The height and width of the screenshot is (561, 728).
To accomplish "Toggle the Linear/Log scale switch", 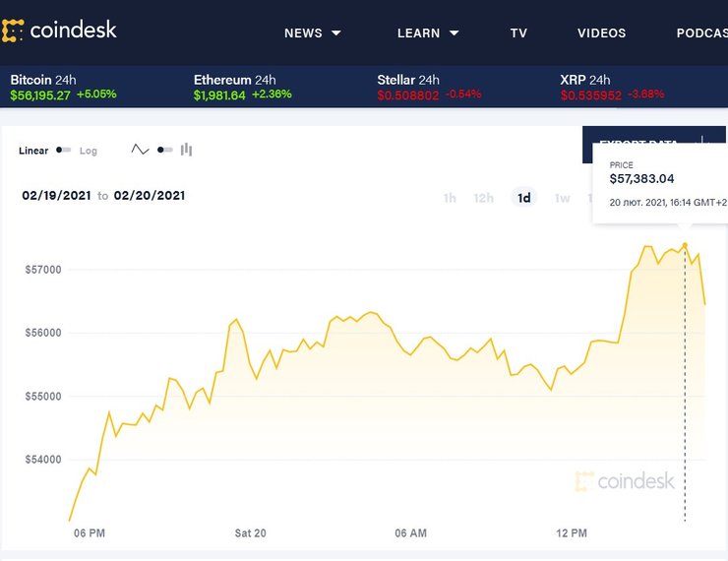I will 64,151.
